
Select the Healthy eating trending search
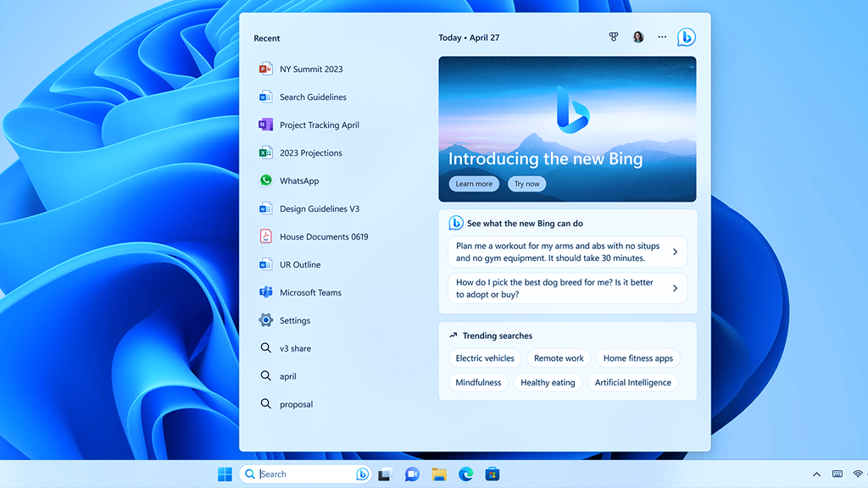click(548, 382)
